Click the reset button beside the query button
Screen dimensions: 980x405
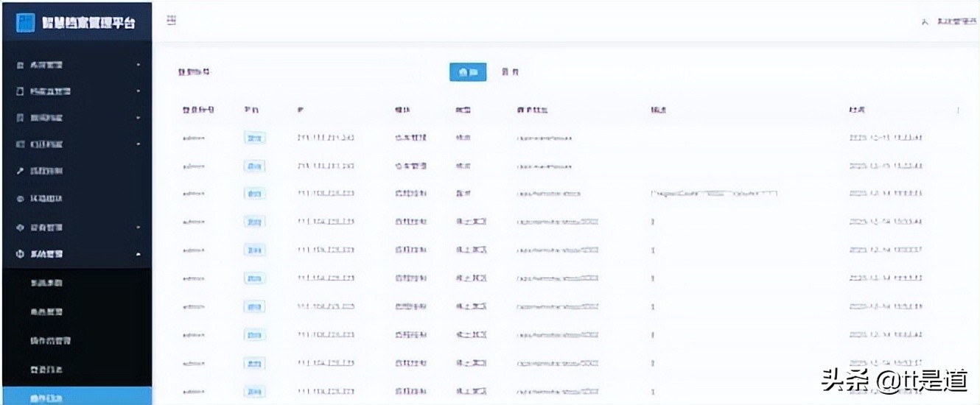pyautogui.click(x=511, y=72)
